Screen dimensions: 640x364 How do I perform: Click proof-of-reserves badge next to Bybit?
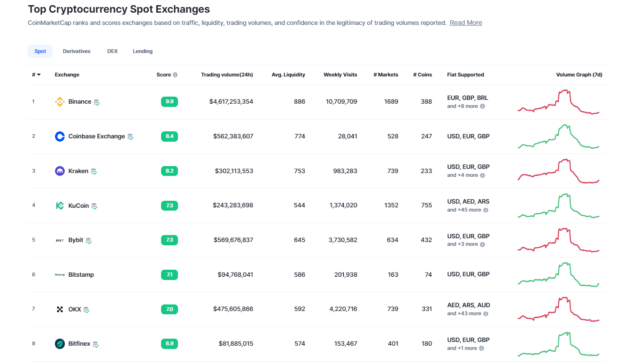pyautogui.click(x=89, y=241)
